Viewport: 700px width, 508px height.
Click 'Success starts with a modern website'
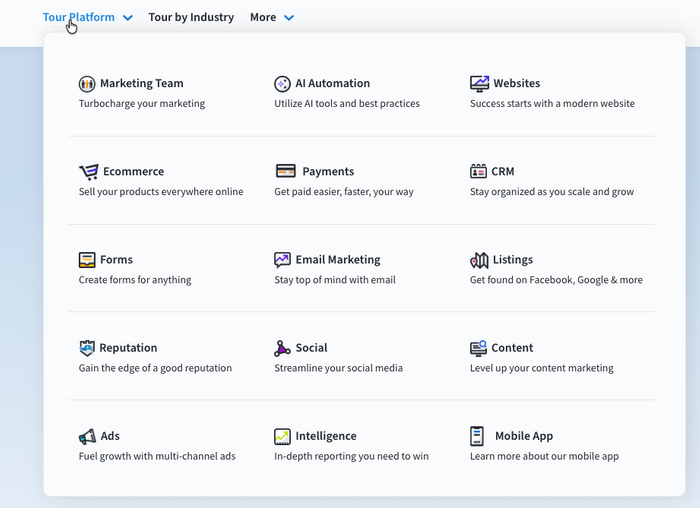pos(552,104)
